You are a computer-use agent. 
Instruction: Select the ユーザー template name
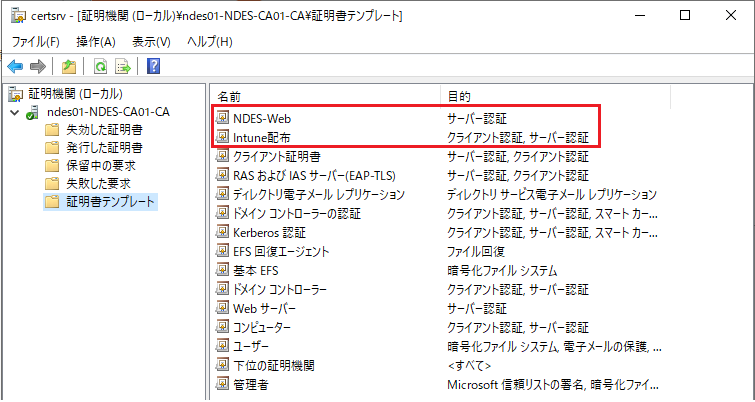click(x=251, y=347)
